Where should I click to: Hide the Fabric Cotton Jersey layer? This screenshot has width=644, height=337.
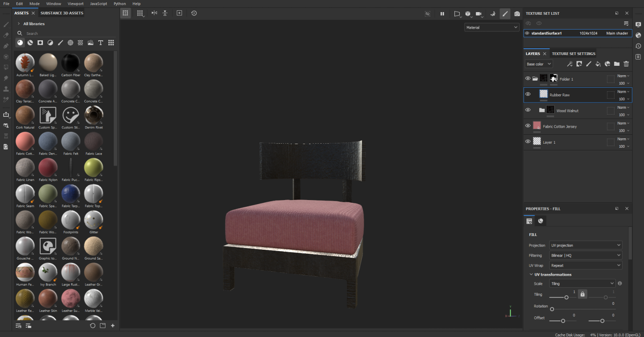(x=528, y=126)
